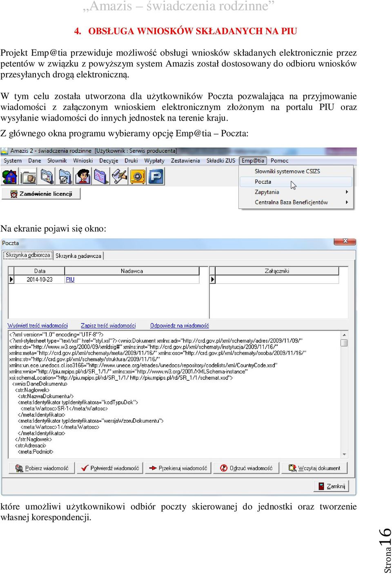Click scroll-down arrow of message content
The image size is (392, 574).
[x=344, y=454]
